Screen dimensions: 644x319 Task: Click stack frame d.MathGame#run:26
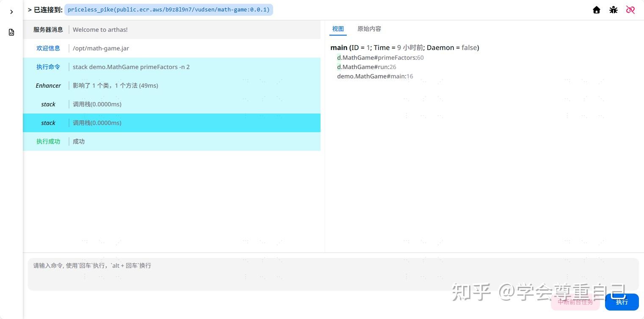pyautogui.click(x=367, y=67)
